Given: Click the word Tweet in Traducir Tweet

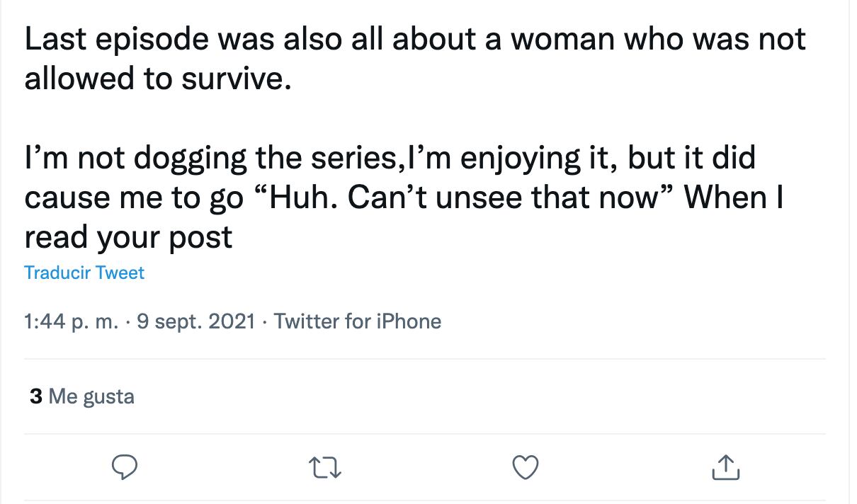Looking at the screenshot, I should (x=120, y=273).
